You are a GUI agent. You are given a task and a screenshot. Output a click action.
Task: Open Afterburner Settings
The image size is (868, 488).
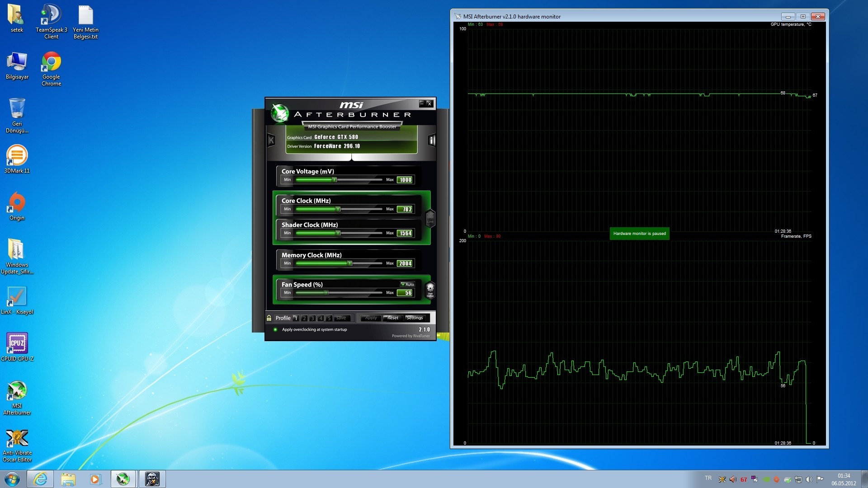click(415, 318)
